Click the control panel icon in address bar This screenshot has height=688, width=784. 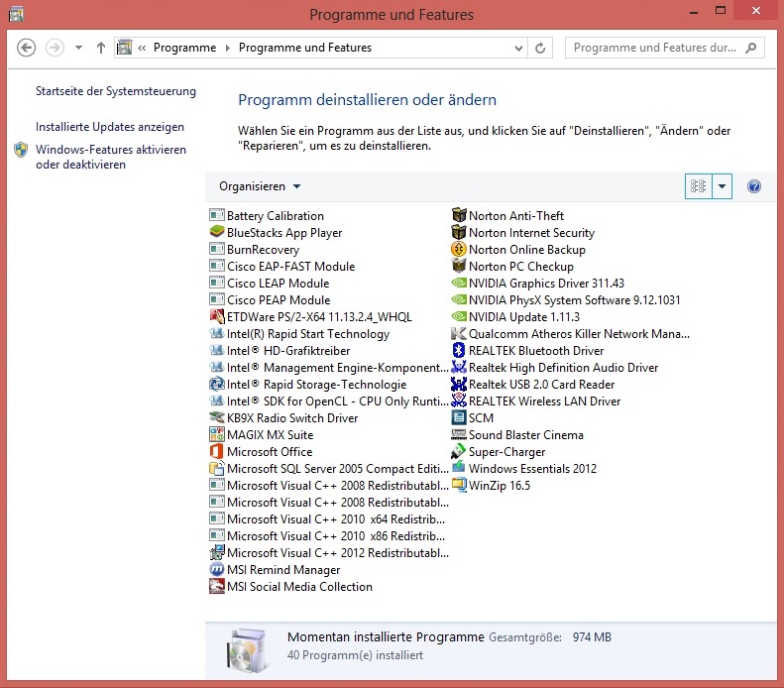click(124, 48)
